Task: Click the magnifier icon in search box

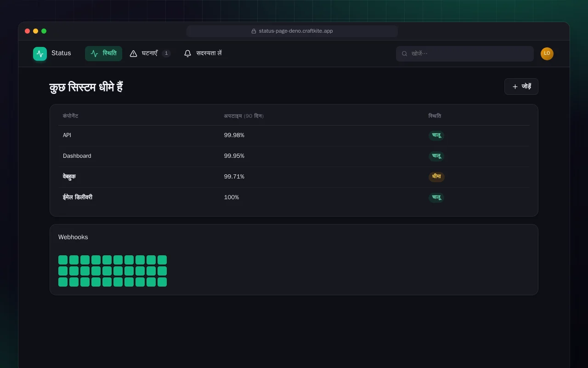Action: point(405,54)
